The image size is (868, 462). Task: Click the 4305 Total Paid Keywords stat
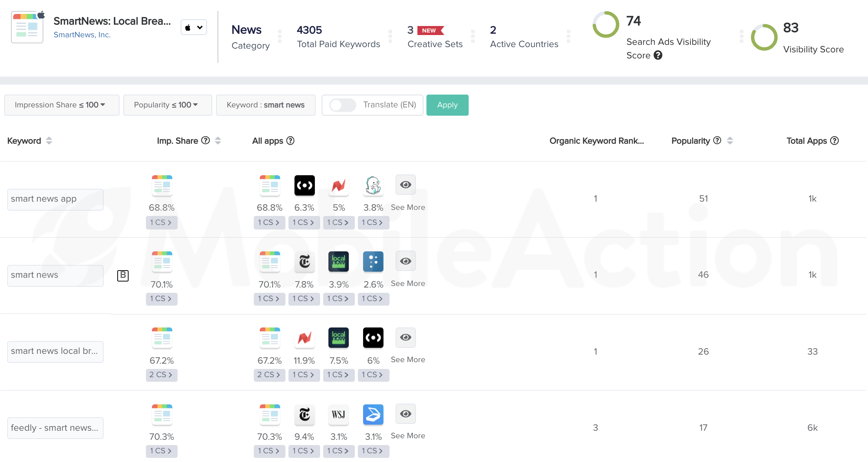point(338,37)
